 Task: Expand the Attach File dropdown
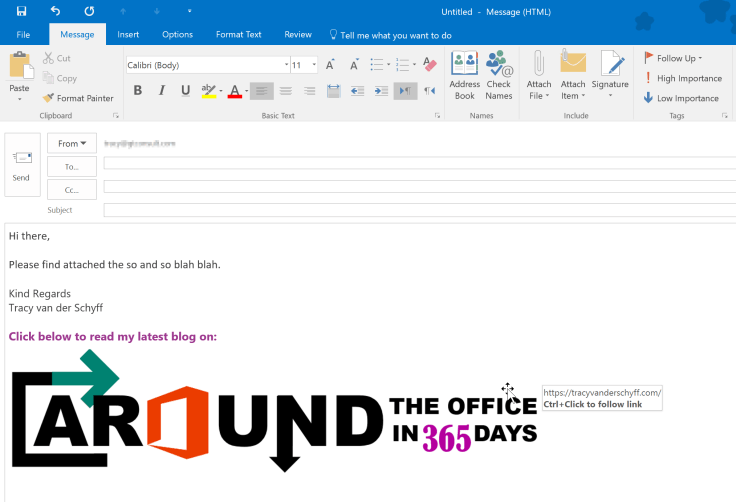tap(539, 97)
